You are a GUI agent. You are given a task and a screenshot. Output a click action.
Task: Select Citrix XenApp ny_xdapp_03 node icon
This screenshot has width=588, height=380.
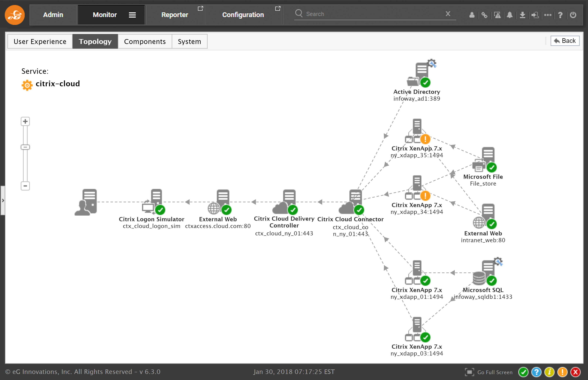pyautogui.click(x=417, y=329)
